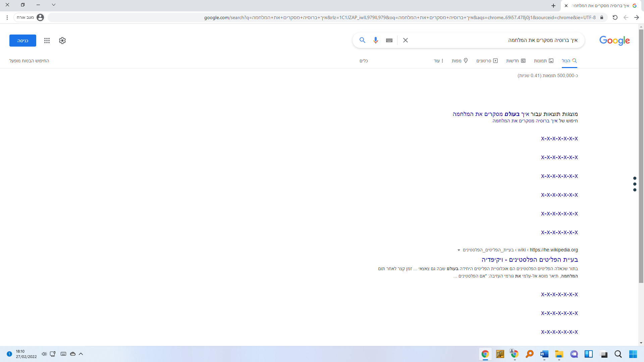644x362 pixels.
Task: Open the Google apps launcher grid
Action: click(x=47, y=41)
